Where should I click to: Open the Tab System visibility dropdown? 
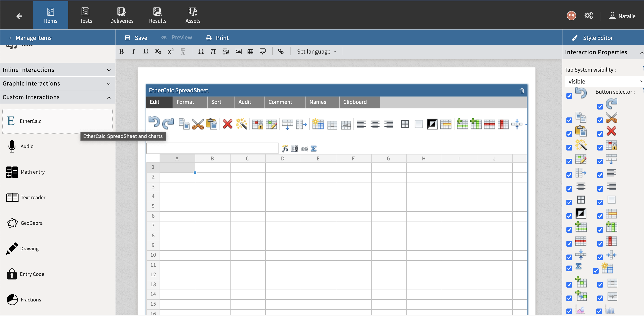[x=604, y=81]
